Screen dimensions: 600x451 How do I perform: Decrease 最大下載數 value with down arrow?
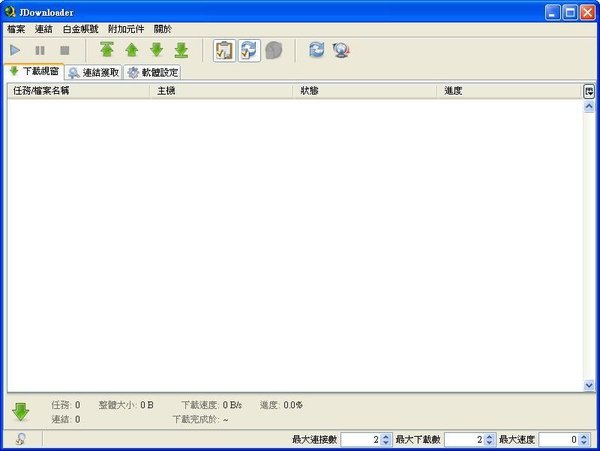489,443
